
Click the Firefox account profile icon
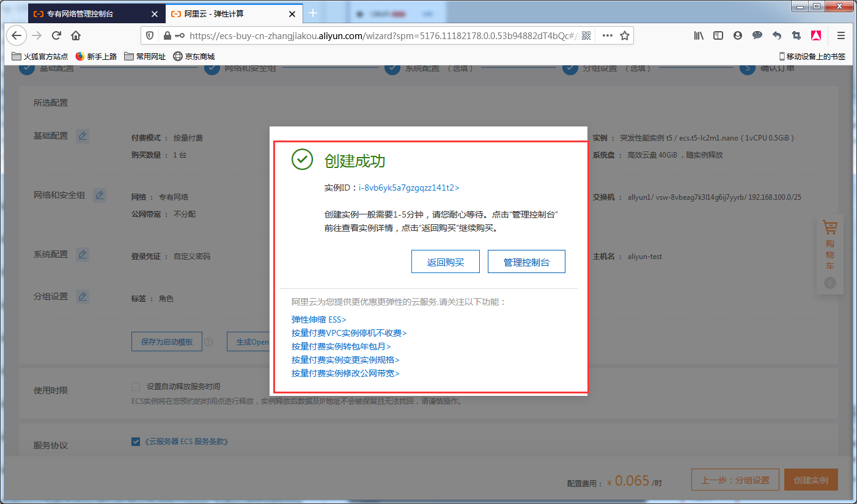click(737, 35)
